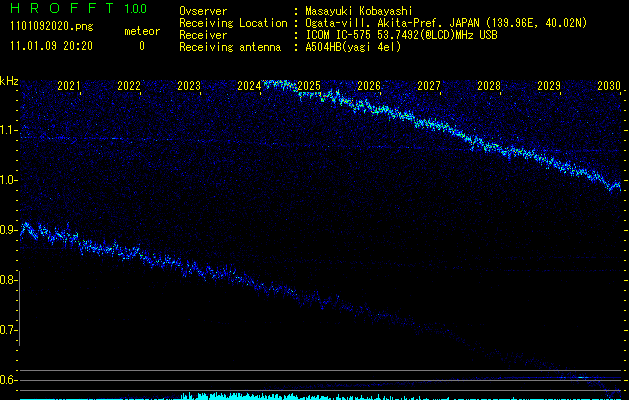The height and width of the screenshot is (400, 629).
Task: Click the A504HB(yagi 4el) antenna text
Action: [353, 47]
